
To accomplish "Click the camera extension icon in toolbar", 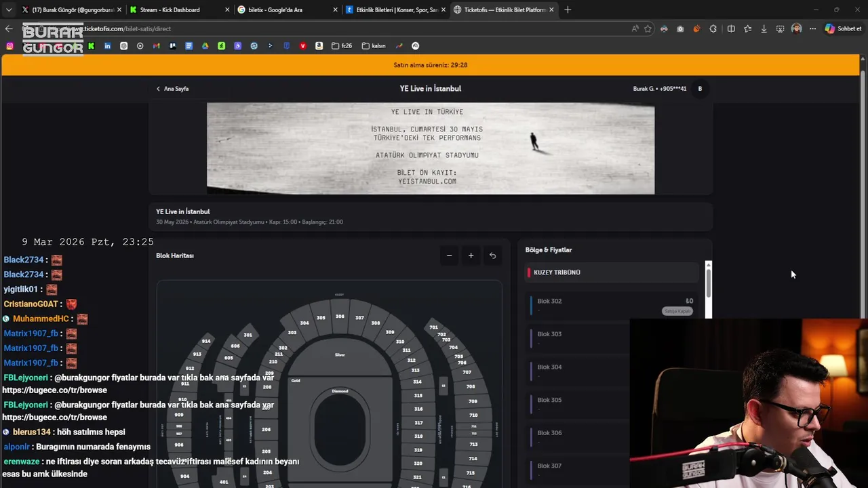I will [680, 28].
